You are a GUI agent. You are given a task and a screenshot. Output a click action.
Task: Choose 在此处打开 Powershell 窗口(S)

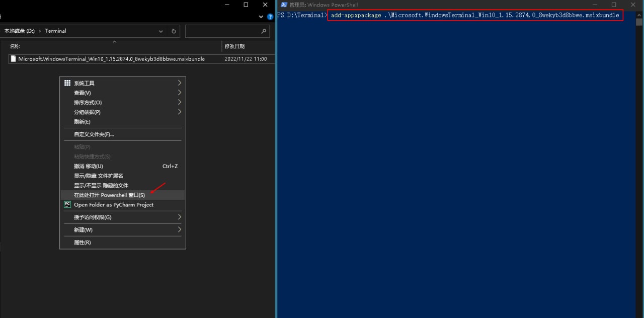point(123,195)
